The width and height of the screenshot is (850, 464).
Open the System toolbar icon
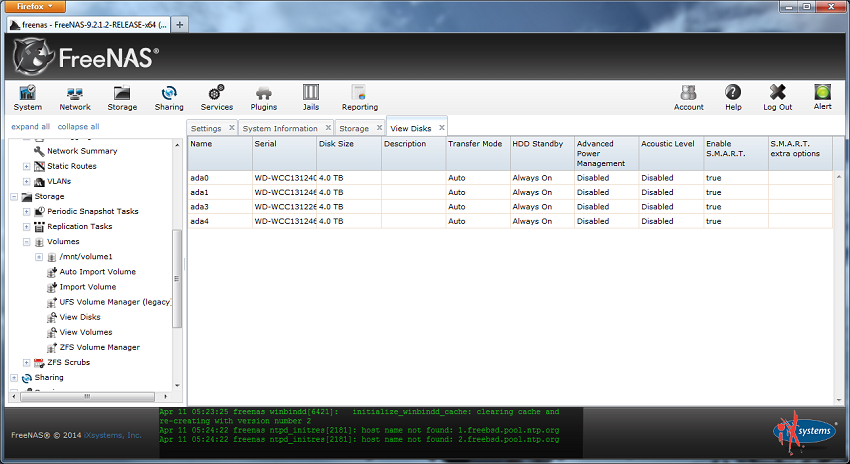[28, 93]
